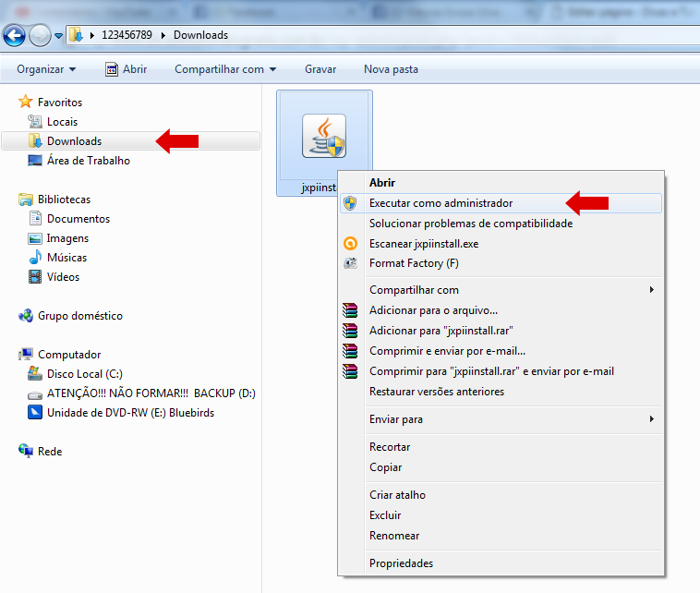Choose Adicionar para o arquivo...
The height and width of the screenshot is (593, 700).
coord(433,310)
